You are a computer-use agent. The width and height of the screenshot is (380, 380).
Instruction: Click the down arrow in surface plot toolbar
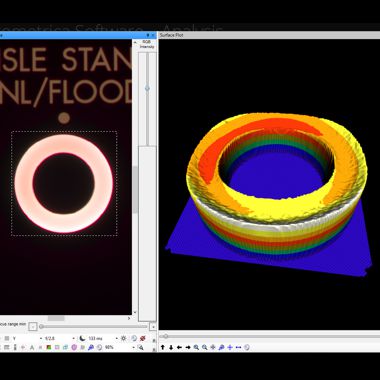click(171, 347)
